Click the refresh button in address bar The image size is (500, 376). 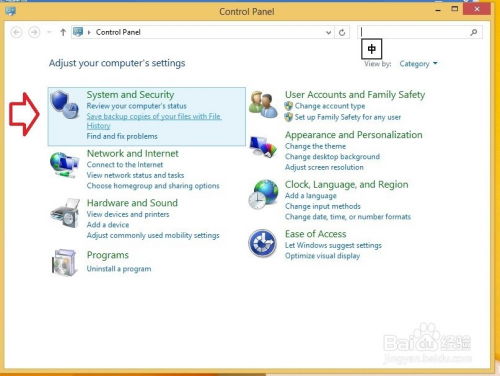(x=342, y=32)
